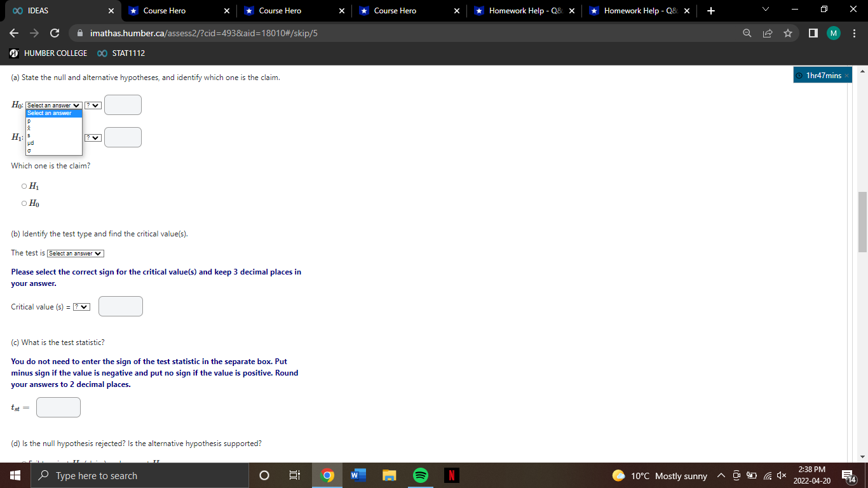Open the Chrome profile 'M' avatar
868x488 pixels.
[x=834, y=33]
